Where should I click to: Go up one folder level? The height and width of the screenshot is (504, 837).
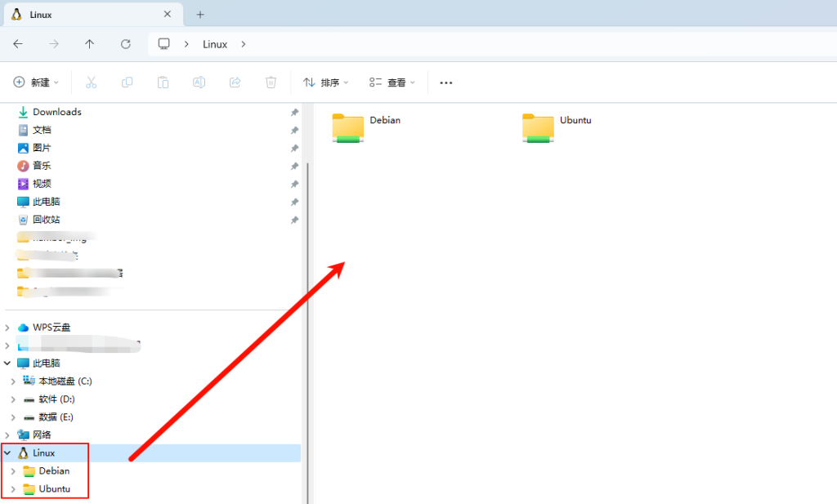point(89,44)
